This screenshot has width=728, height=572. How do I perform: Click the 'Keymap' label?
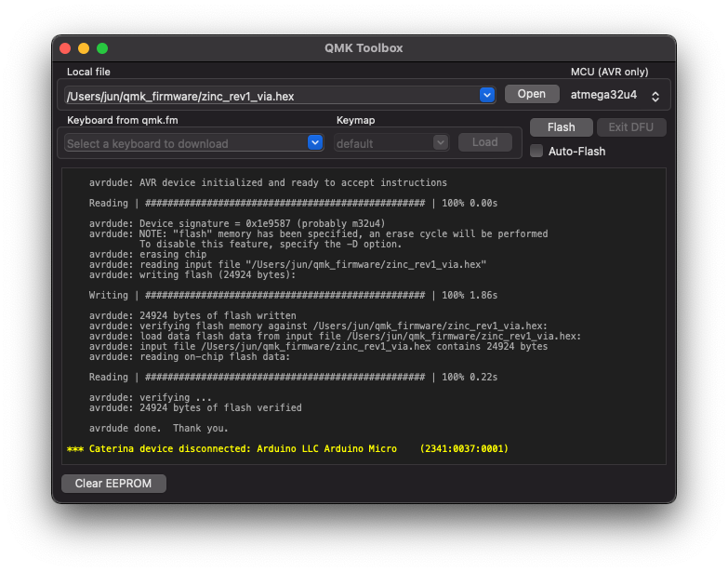[356, 120]
